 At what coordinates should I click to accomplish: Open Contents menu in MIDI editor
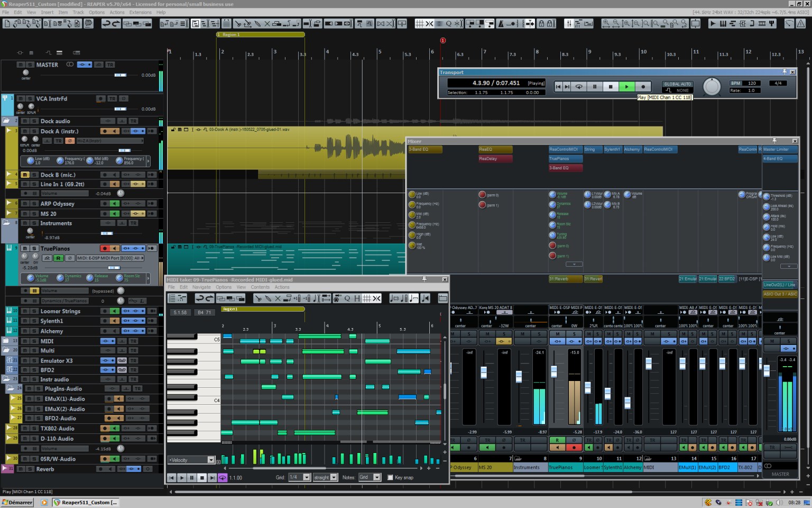coord(260,287)
